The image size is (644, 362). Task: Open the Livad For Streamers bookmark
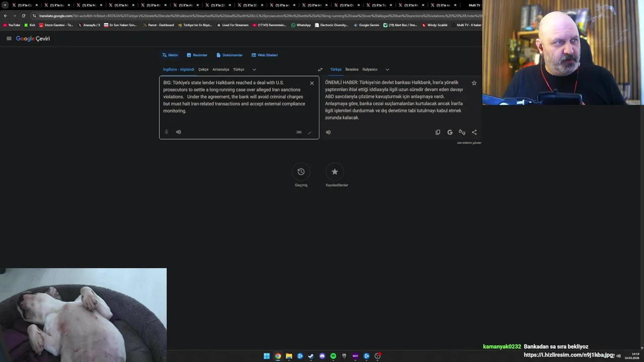[232, 25]
